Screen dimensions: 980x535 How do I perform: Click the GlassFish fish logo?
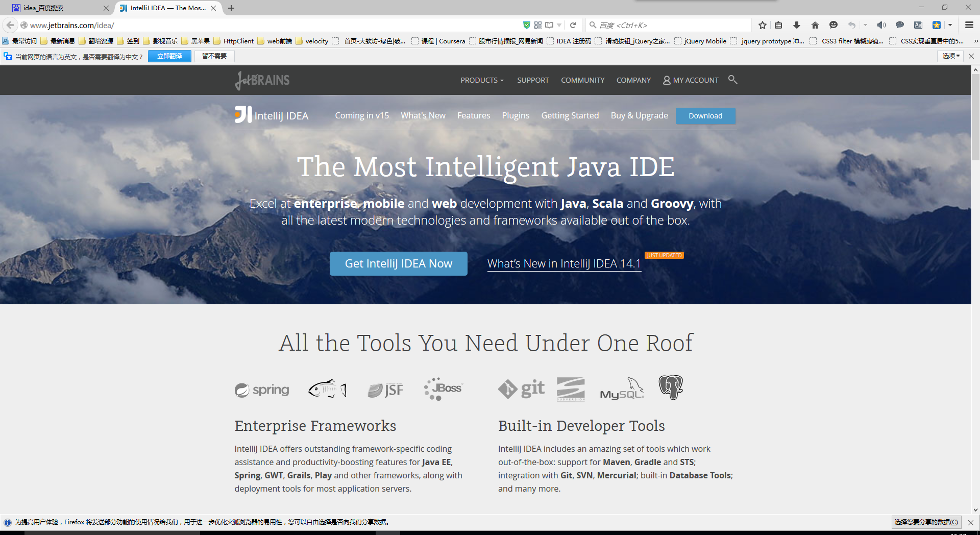[327, 389]
